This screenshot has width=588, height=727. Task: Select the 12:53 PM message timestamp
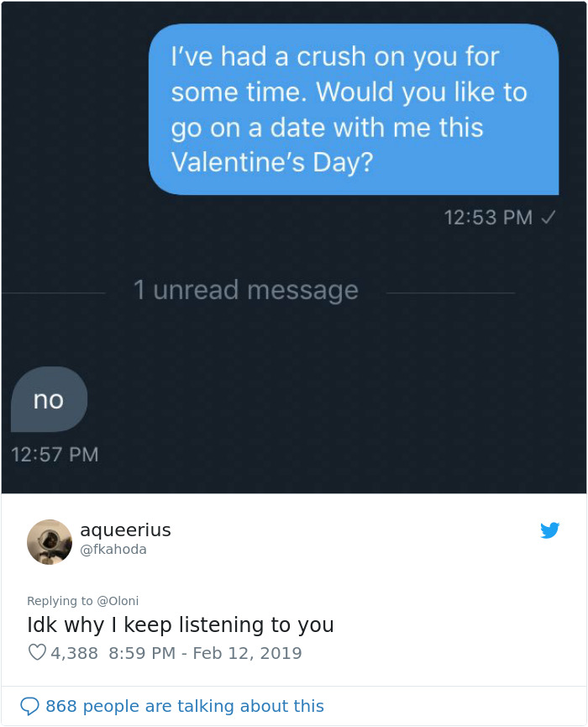(x=491, y=217)
